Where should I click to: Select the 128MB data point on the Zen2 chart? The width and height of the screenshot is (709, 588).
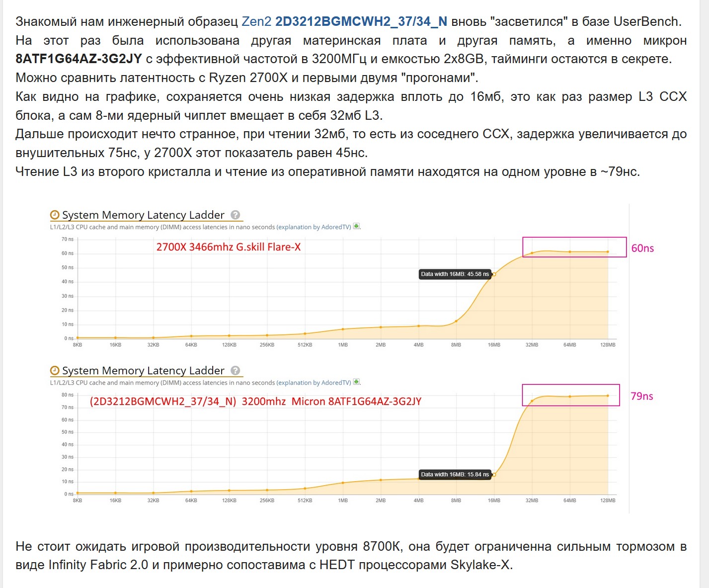coord(608,396)
